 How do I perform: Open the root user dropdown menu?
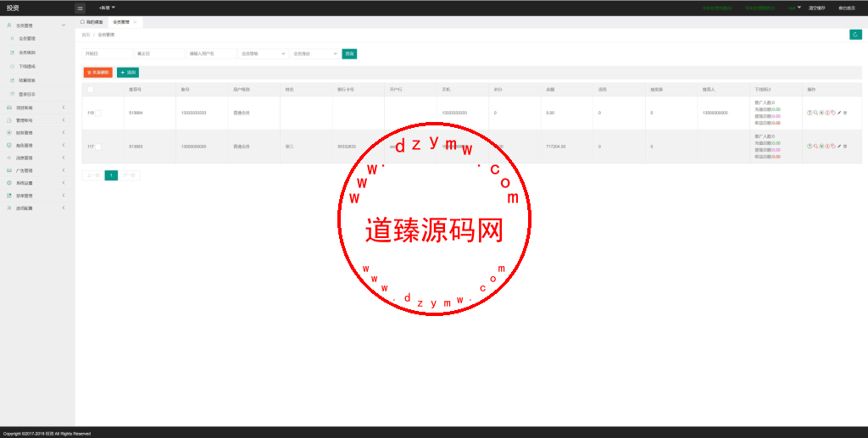point(794,8)
